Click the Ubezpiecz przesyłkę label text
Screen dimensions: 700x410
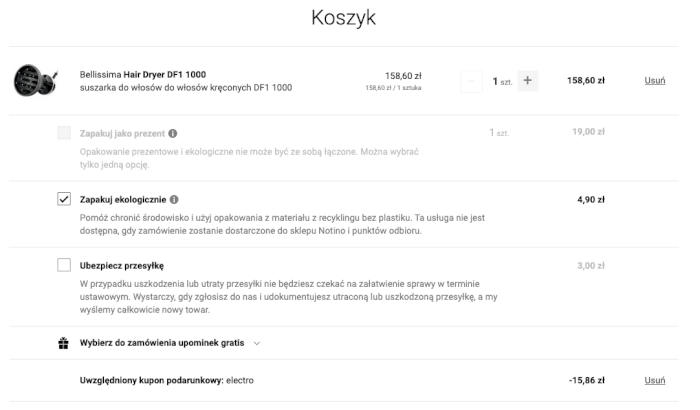[121, 265]
